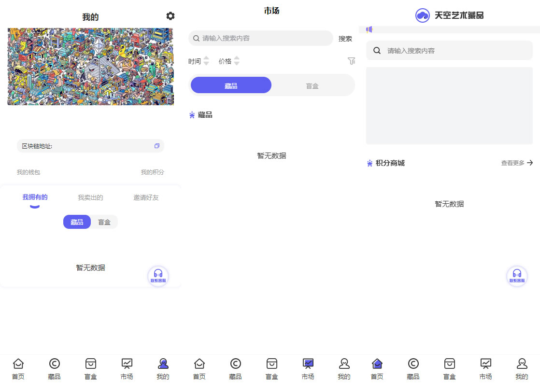Open settings with the gear icon
The width and height of the screenshot is (540, 392).
pyautogui.click(x=170, y=16)
